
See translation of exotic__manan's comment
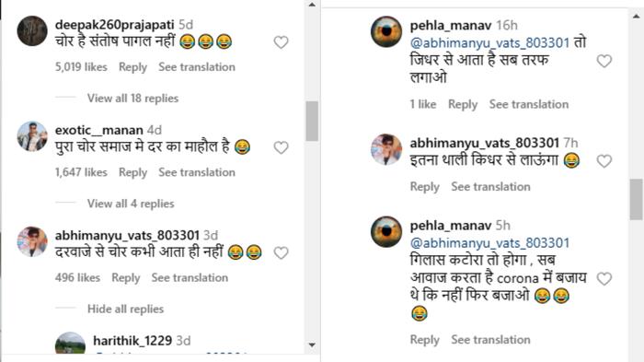197,172
